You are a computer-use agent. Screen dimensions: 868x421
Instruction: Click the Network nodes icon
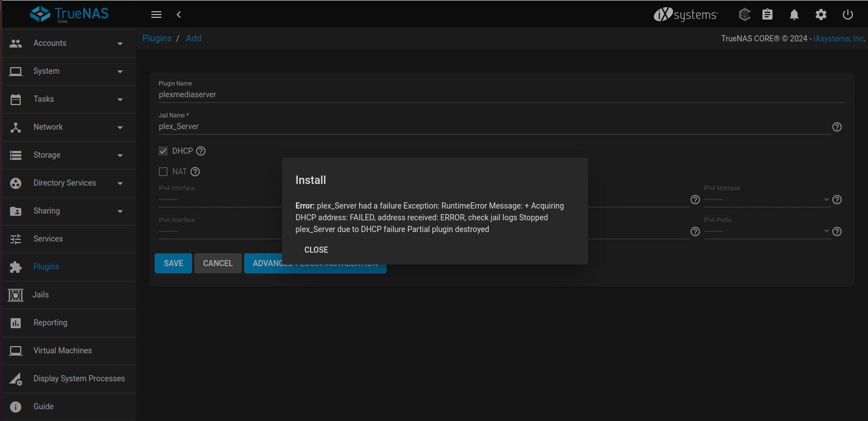pos(16,127)
